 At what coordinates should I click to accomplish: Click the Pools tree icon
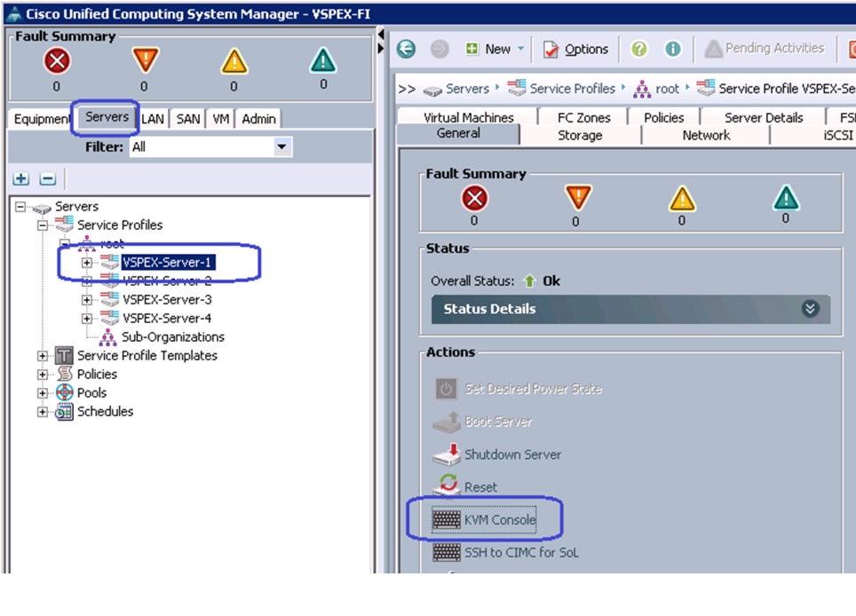(65, 392)
